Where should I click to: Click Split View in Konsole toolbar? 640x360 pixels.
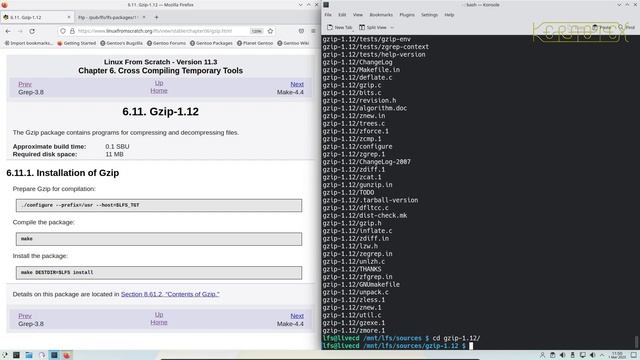coord(373,27)
